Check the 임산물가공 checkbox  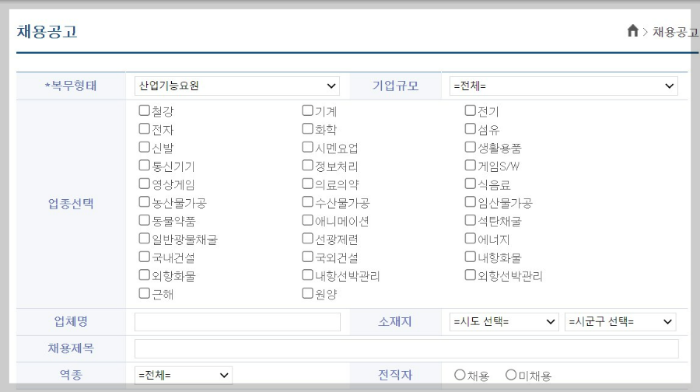(470, 202)
